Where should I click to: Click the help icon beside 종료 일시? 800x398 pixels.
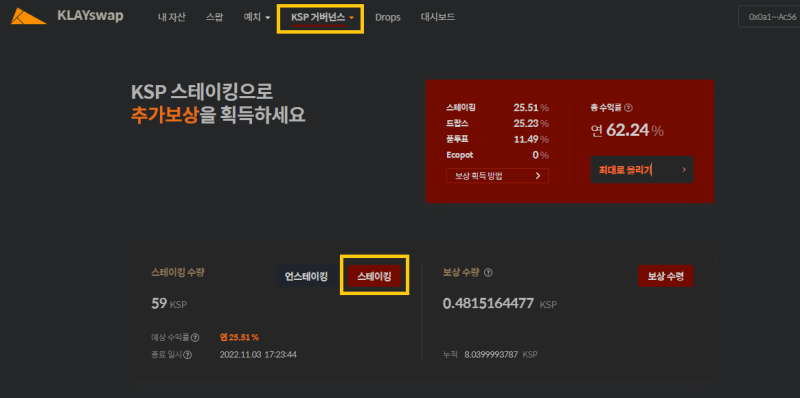[188, 355]
